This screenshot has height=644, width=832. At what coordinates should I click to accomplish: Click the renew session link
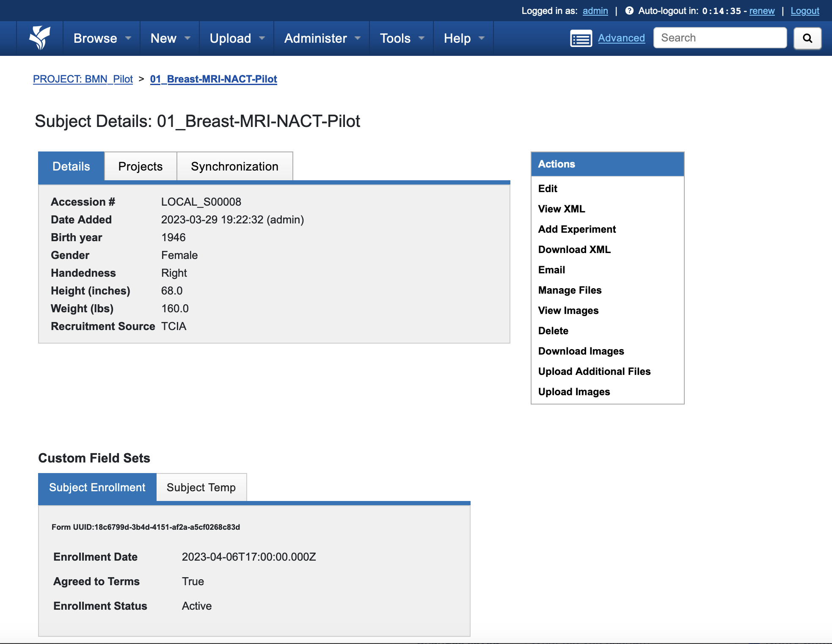[762, 11]
